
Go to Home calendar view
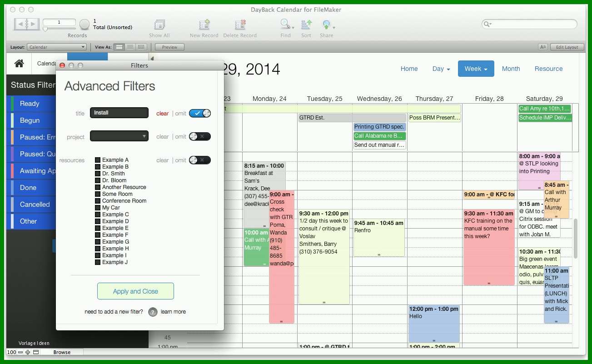click(409, 69)
